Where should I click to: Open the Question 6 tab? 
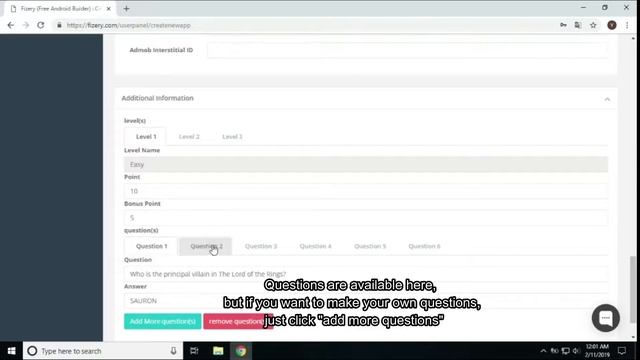point(424,246)
